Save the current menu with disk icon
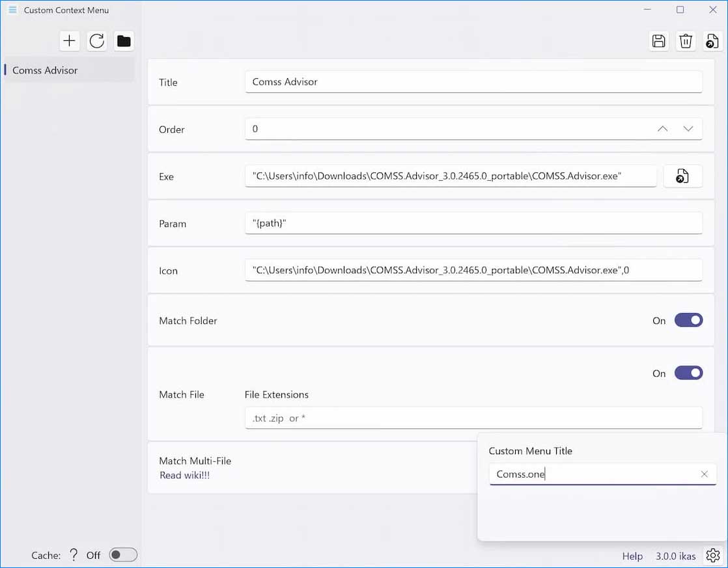 tap(658, 41)
